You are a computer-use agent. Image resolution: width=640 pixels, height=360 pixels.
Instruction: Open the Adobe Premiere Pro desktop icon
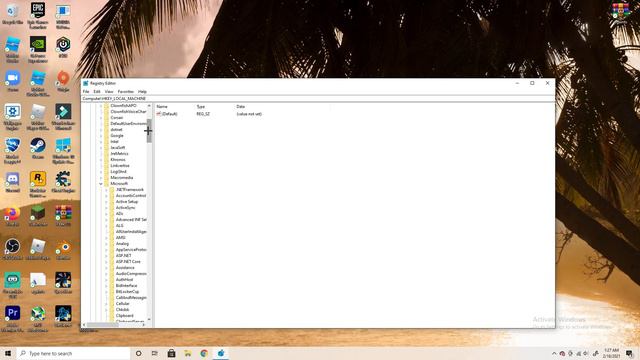coord(12,318)
